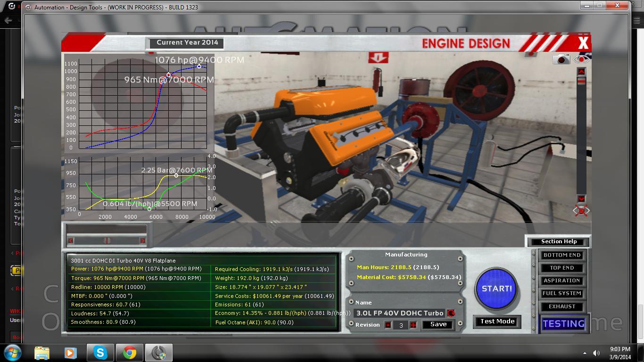Close Engine Design with white X
This screenshot has height=362, width=644.
point(583,43)
